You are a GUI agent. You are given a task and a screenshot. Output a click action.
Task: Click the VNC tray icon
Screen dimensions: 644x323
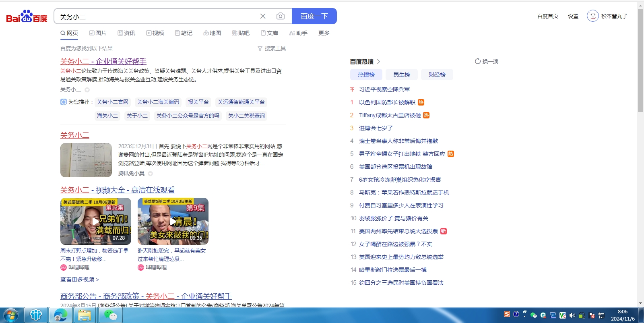click(x=563, y=315)
